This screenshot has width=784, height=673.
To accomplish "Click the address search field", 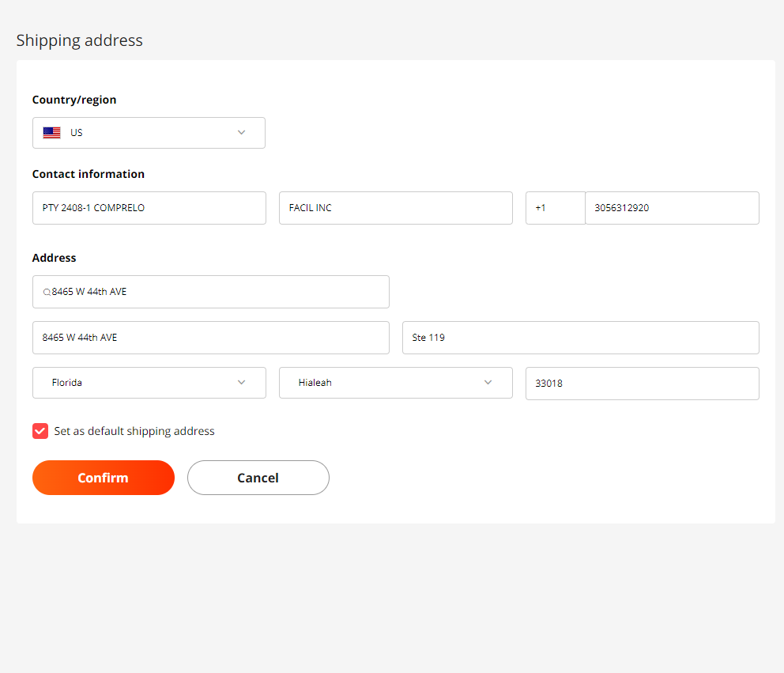I will pos(211,292).
